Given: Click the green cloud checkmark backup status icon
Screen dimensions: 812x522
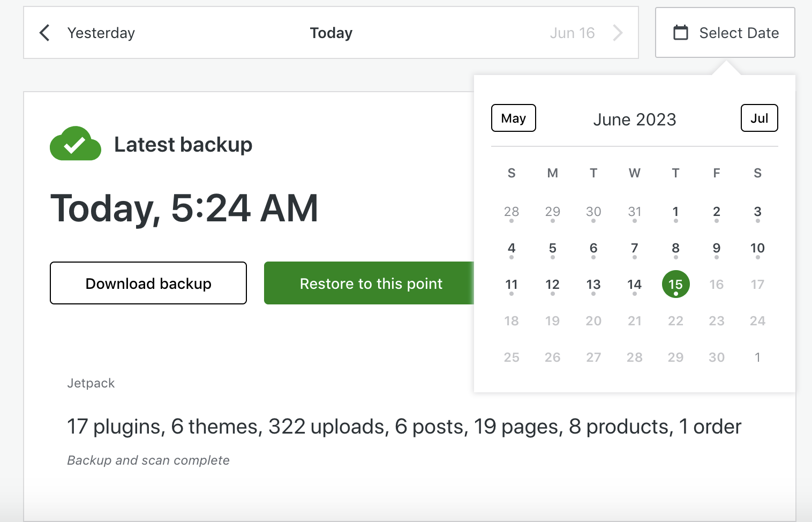Looking at the screenshot, I should (x=76, y=144).
